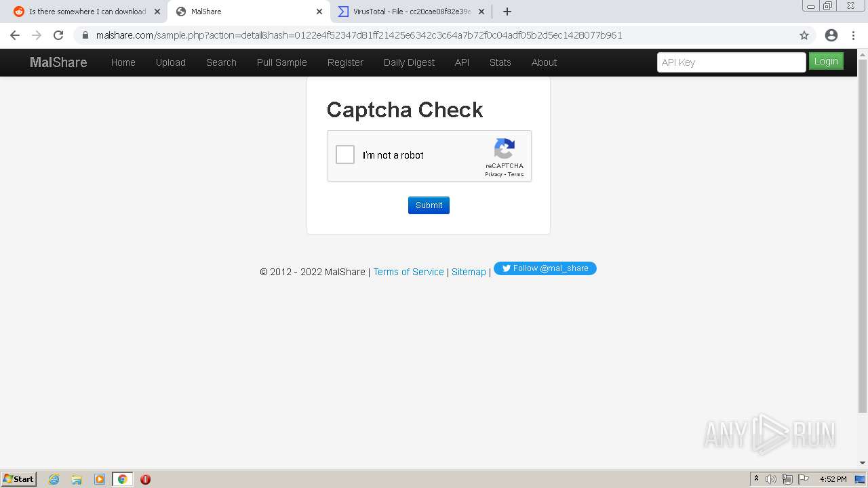Bookmark this page with star icon
This screenshot has width=868, height=488.
[x=804, y=35]
